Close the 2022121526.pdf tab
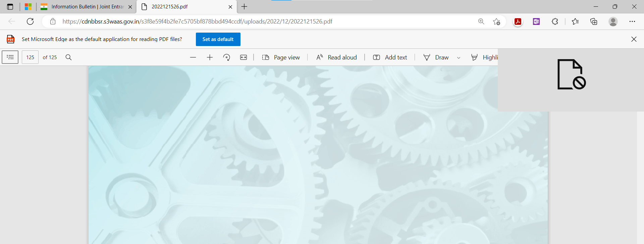644x244 pixels. click(x=230, y=7)
